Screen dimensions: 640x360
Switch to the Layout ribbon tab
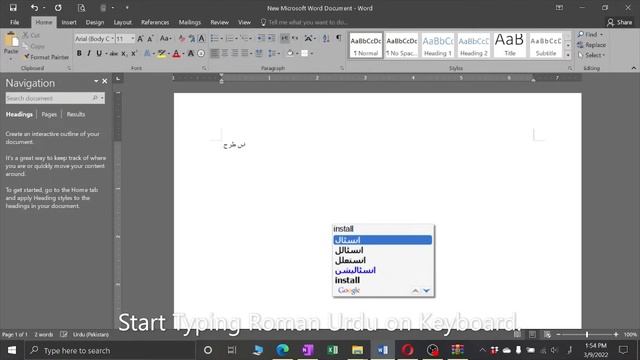click(122, 22)
